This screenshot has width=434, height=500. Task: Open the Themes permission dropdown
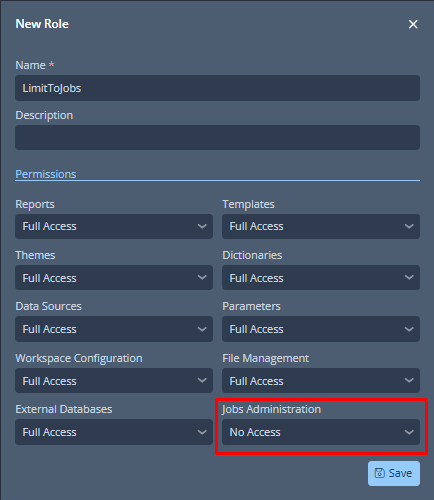tap(114, 277)
